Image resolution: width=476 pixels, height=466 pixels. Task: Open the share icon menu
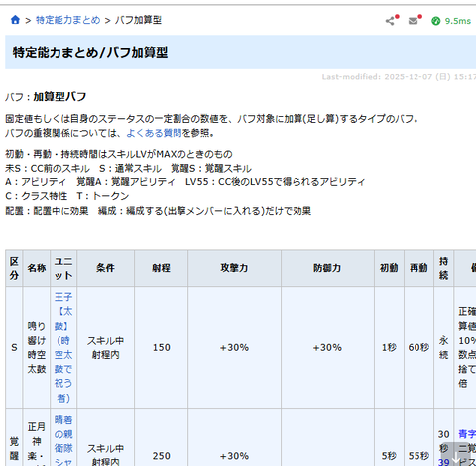(390, 21)
